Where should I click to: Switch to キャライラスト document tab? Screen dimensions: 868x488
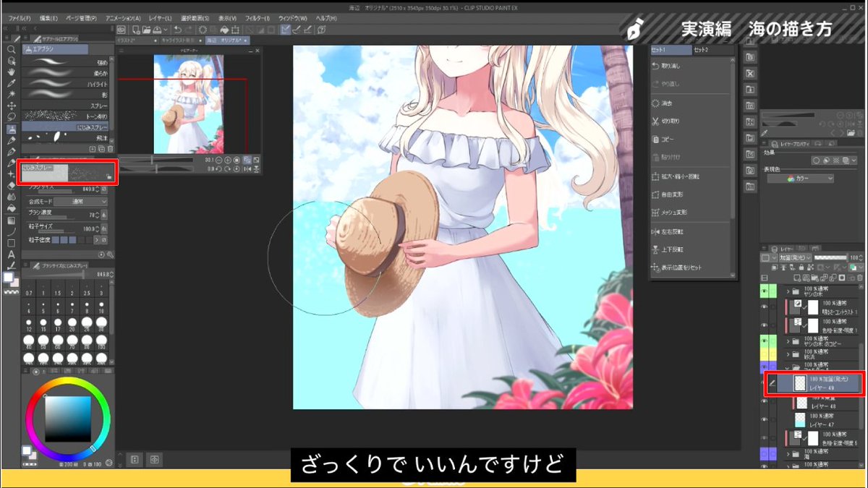pyautogui.click(x=183, y=41)
